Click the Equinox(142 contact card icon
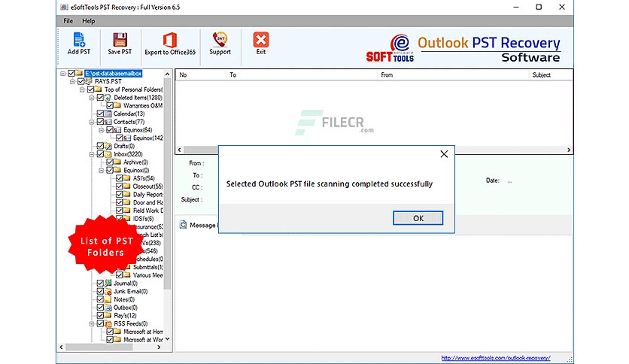629x364 pixels. tap(127, 138)
